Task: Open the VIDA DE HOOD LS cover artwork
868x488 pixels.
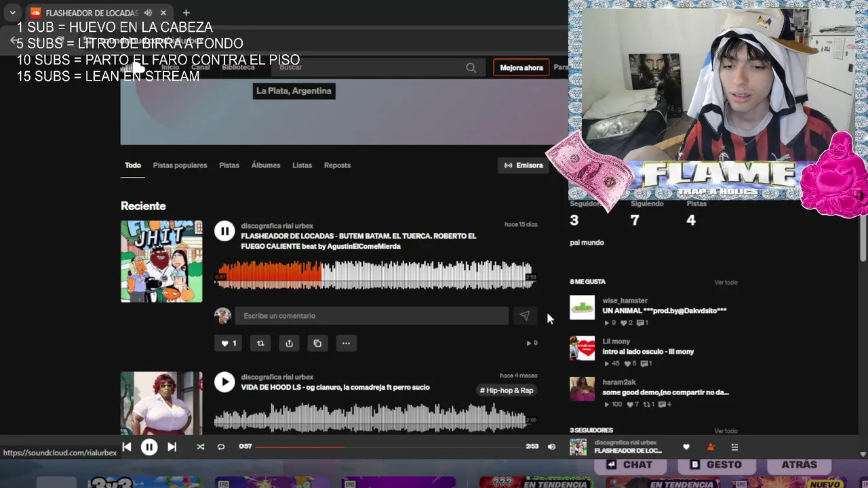Action: click(161, 403)
